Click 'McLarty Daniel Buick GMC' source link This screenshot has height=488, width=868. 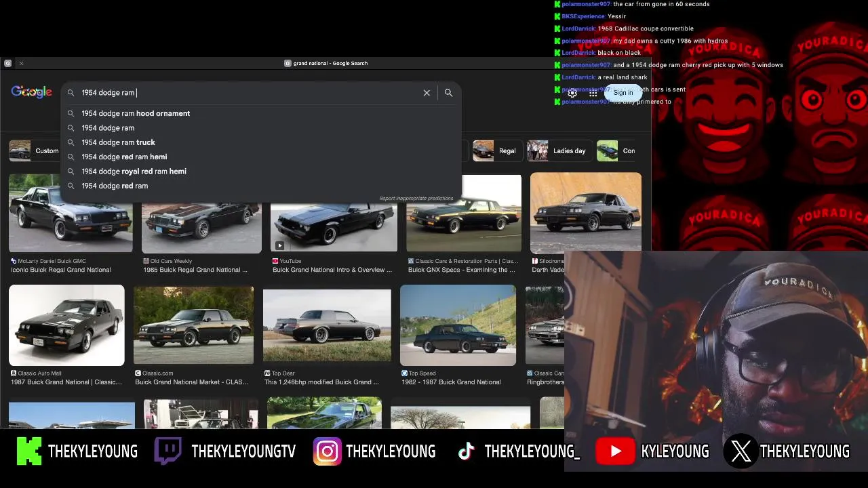[52, 261]
